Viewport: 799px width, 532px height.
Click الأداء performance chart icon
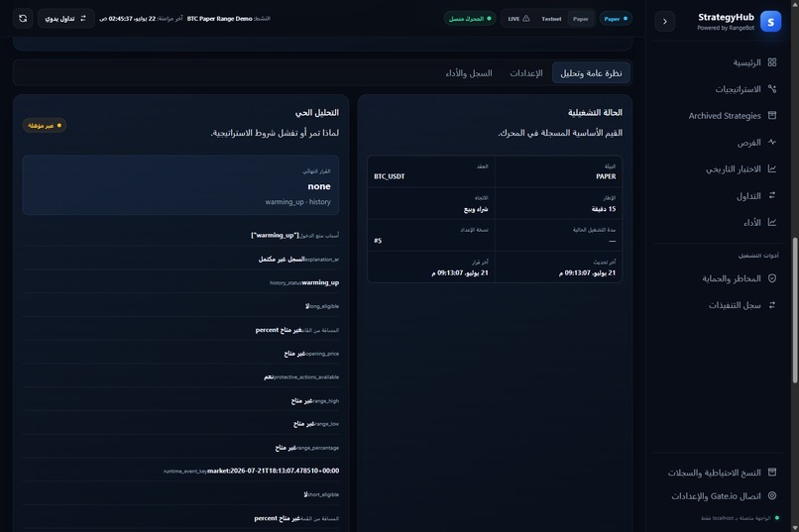point(772,222)
